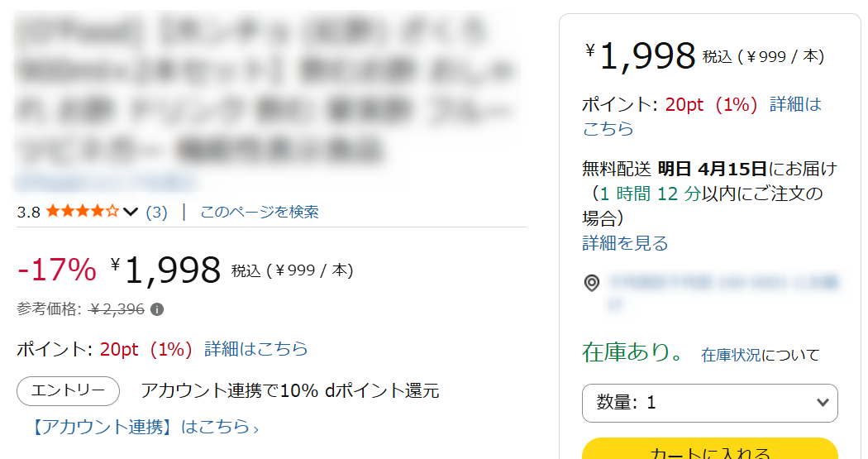Image resolution: width=868 pixels, height=459 pixels.
Task: Expand the rating breakdown chevron
Action: coord(131,213)
